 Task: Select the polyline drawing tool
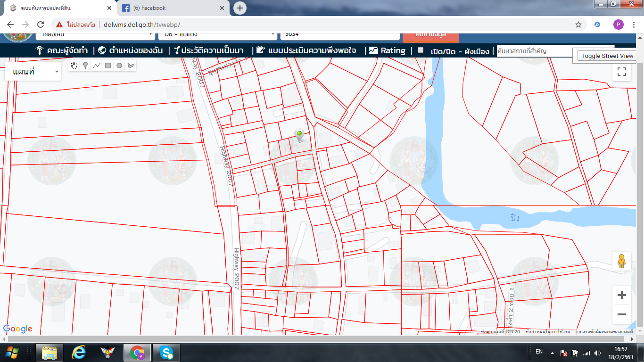pyautogui.click(x=97, y=66)
